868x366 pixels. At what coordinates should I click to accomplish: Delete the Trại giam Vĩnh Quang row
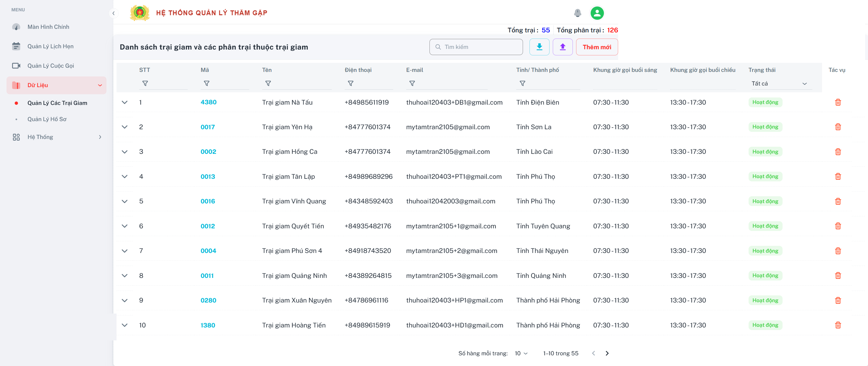click(838, 201)
